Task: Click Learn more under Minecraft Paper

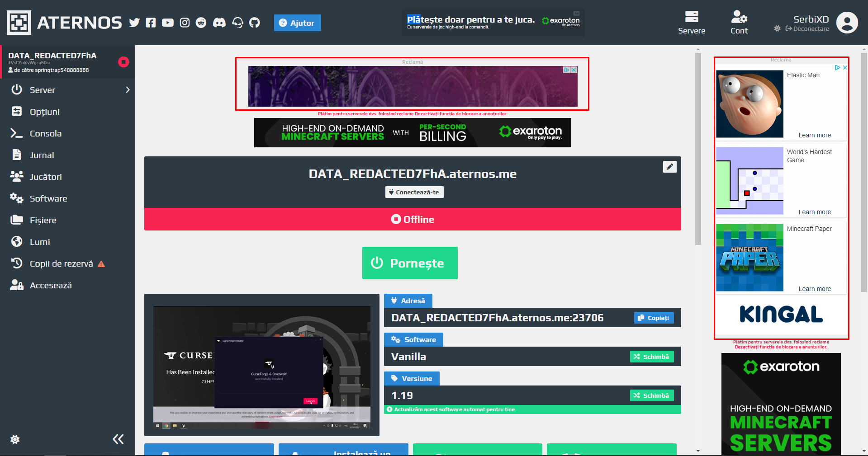Action: 815,289
